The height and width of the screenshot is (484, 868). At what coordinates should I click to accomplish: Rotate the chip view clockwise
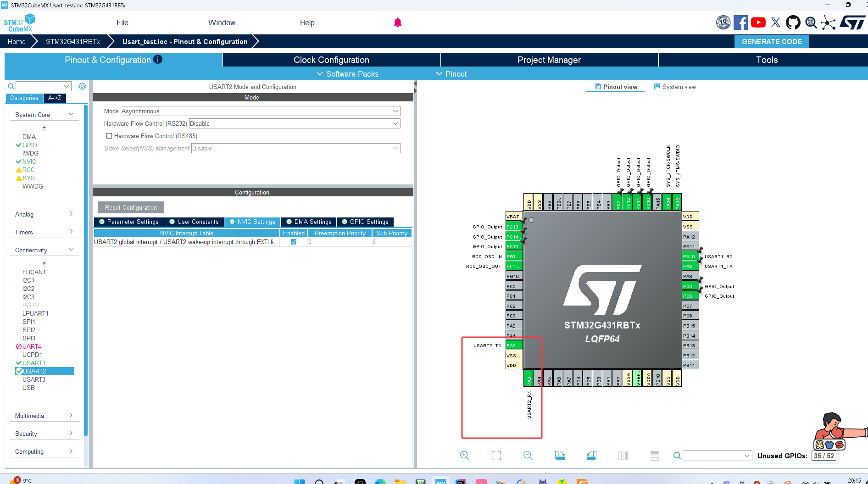point(560,456)
